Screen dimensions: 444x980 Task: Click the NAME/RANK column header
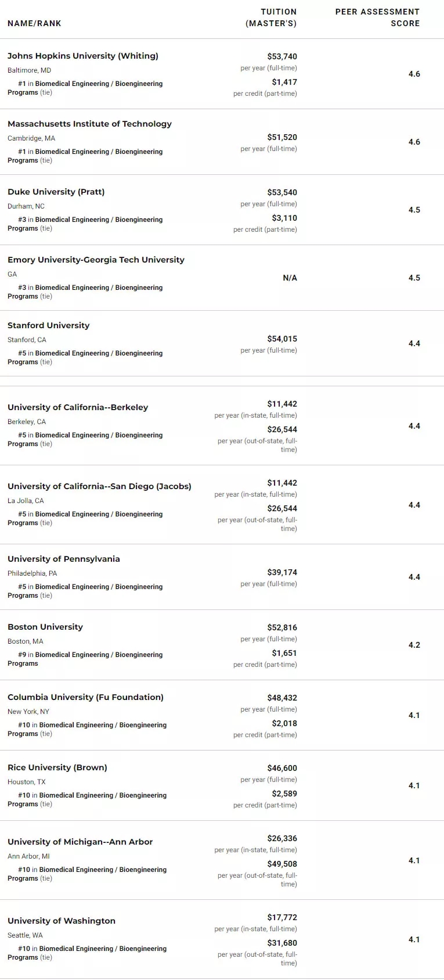point(34,23)
